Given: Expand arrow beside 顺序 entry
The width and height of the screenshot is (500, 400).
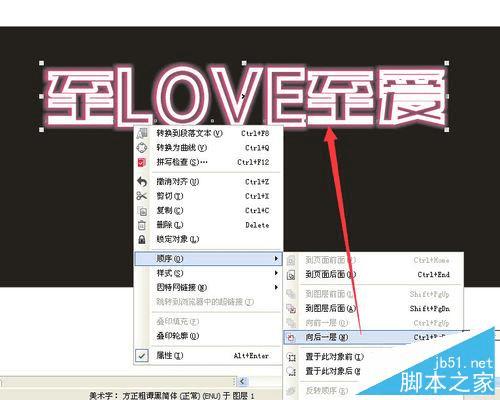Looking at the screenshot, I should point(276,258).
